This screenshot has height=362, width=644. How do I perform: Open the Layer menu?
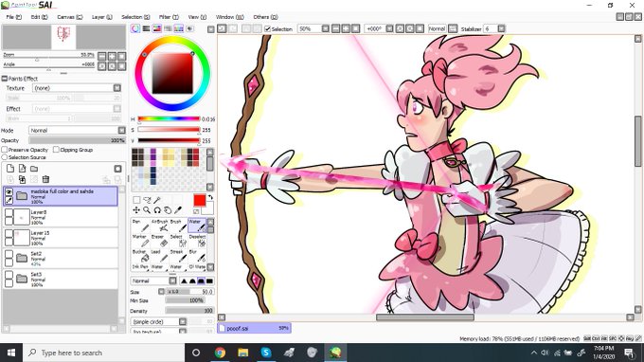(x=101, y=17)
